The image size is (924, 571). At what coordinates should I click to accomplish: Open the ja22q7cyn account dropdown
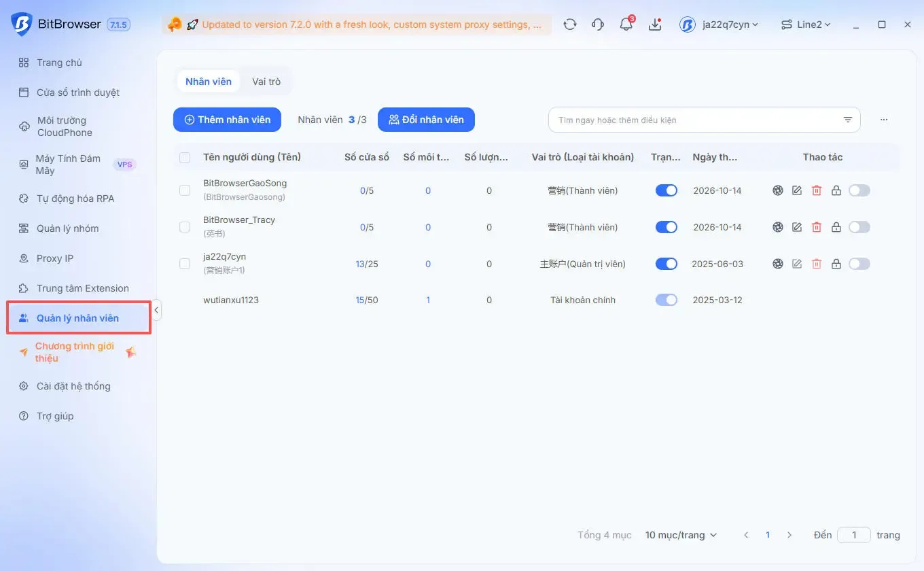[719, 24]
